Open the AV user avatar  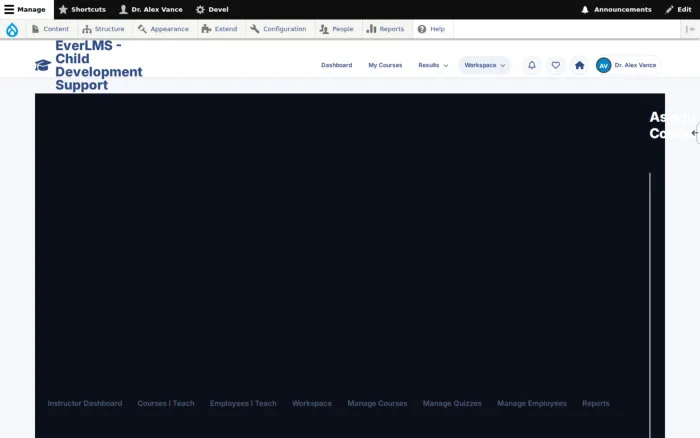point(604,65)
